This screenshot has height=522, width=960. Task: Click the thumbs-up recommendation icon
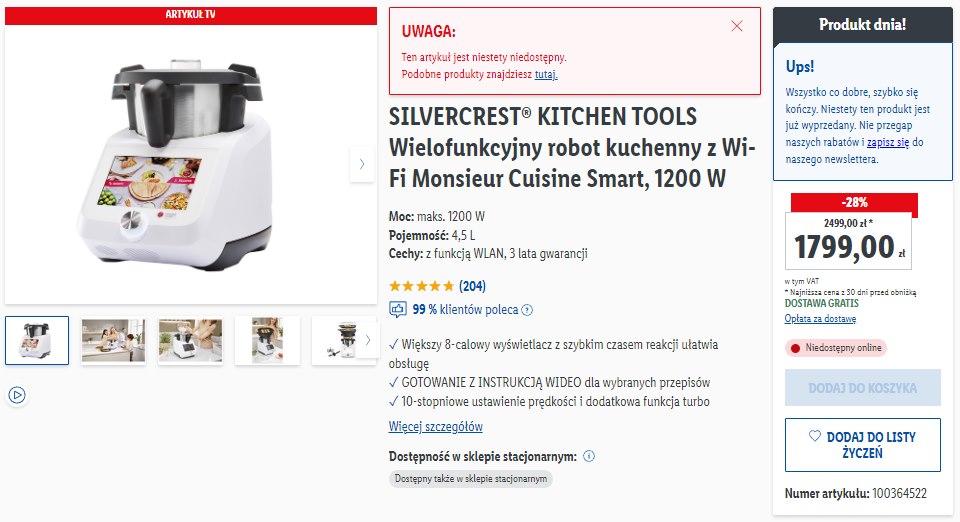(398, 310)
